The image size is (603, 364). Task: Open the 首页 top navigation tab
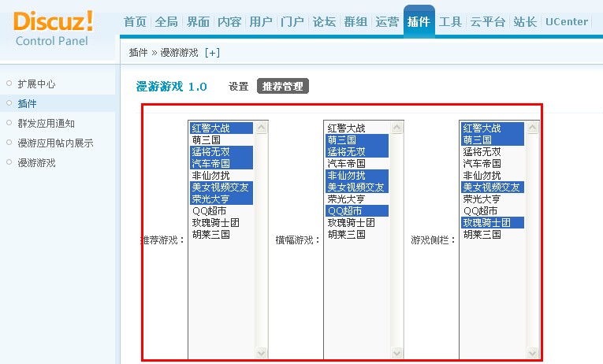click(x=136, y=22)
